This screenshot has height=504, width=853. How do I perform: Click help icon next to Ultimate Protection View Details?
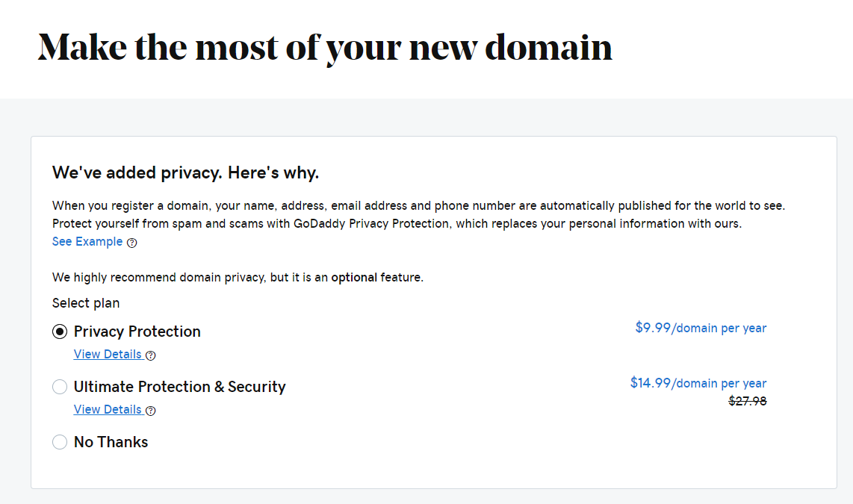tap(151, 411)
